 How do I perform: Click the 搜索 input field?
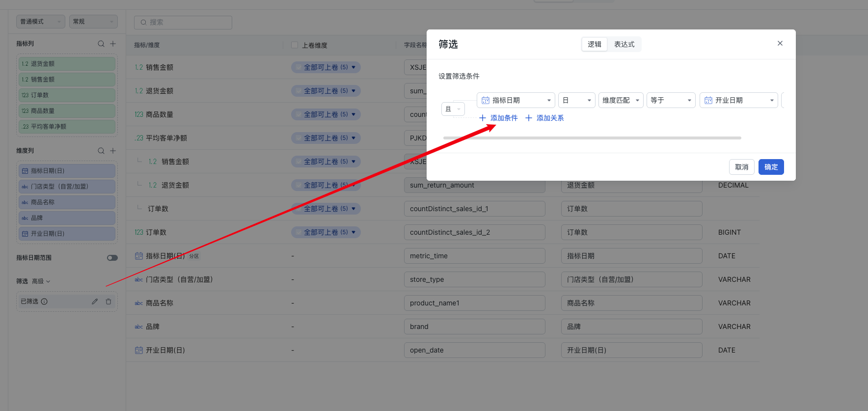(x=183, y=22)
